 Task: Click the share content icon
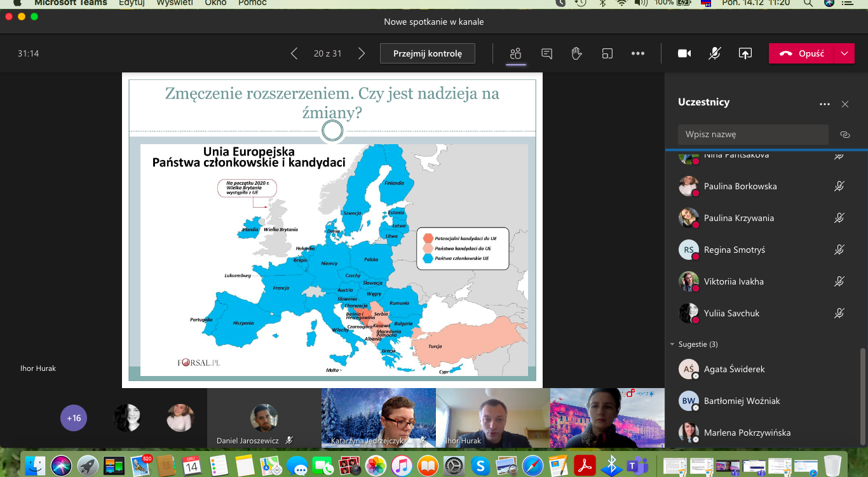point(745,54)
